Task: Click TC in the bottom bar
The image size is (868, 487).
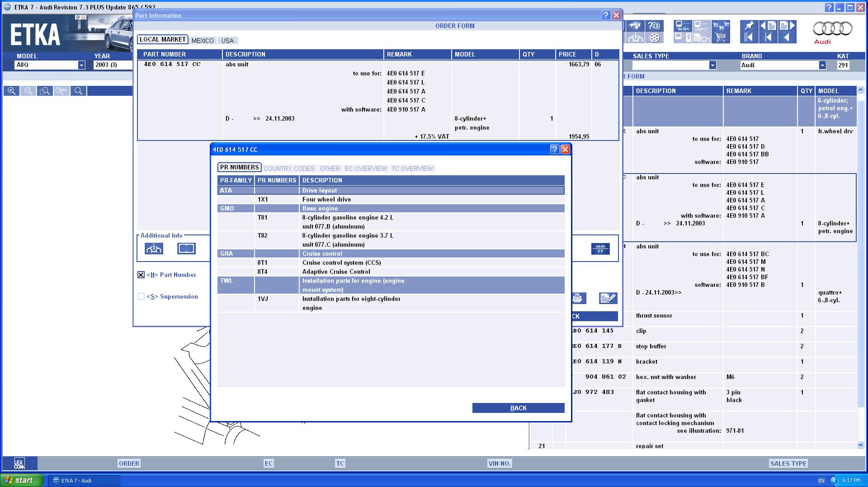Action: tap(340, 464)
